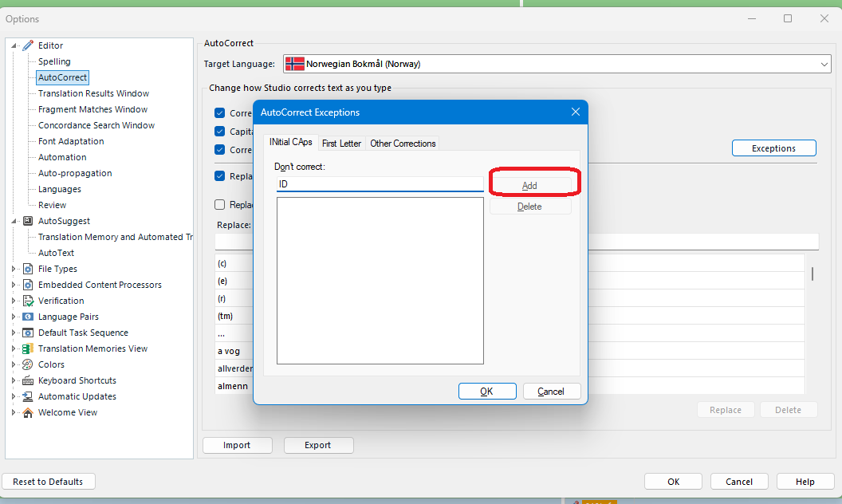
Task: Expand the Embedded Content Processors node
Action: (x=14, y=285)
